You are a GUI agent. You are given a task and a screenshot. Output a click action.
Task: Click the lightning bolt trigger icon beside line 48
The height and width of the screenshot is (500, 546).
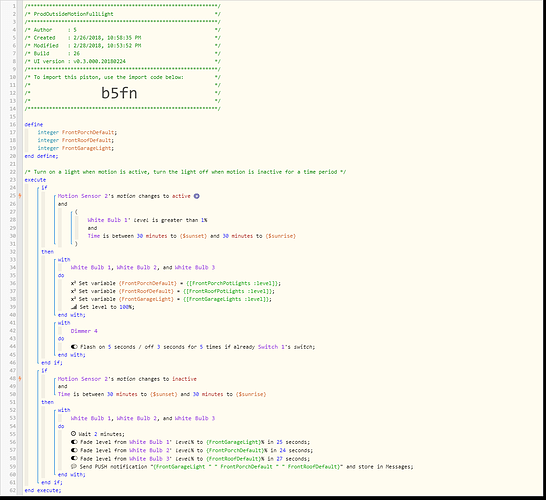click(20, 378)
